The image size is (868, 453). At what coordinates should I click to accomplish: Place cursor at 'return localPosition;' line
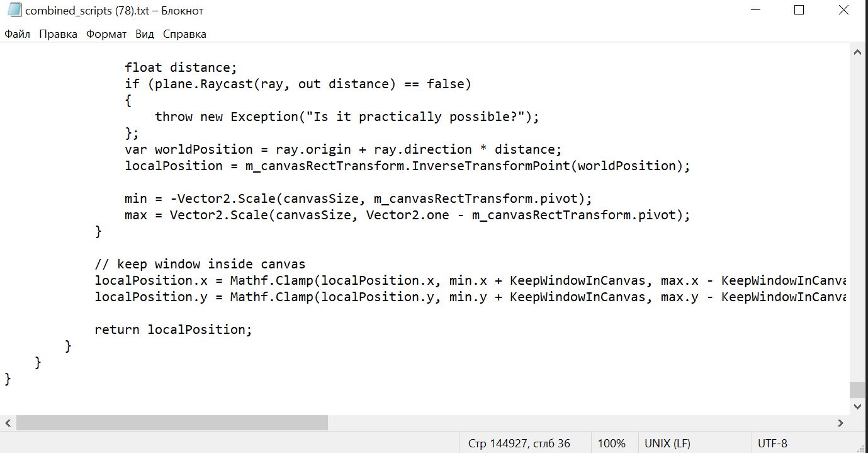tap(173, 330)
